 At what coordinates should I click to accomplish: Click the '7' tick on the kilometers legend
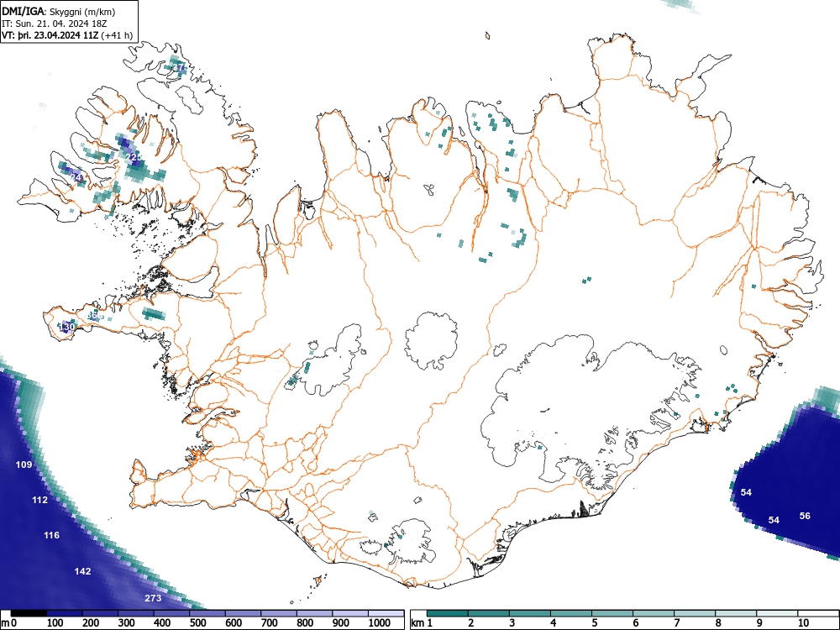coord(676,623)
